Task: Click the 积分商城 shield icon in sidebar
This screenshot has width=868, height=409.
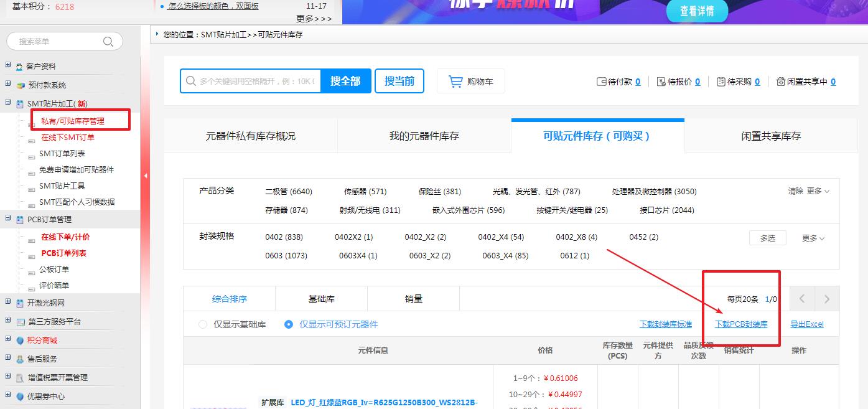Action: (20, 341)
